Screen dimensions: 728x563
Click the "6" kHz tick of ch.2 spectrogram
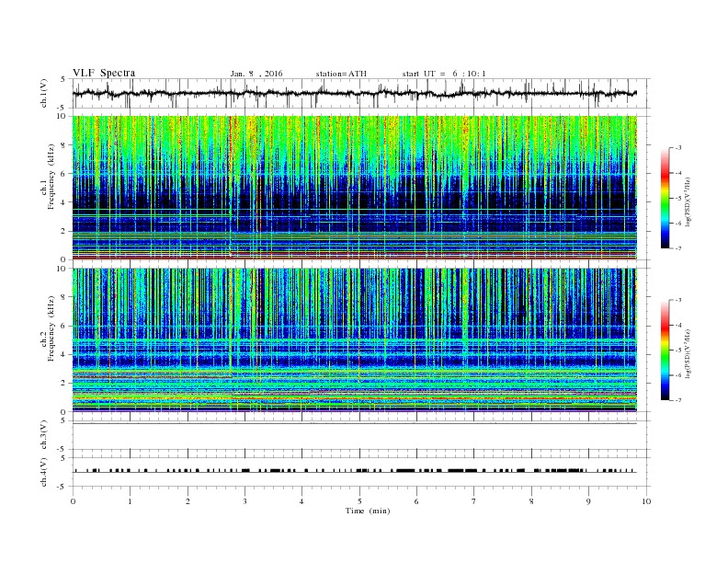pyautogui.click(x=63, y=326)
